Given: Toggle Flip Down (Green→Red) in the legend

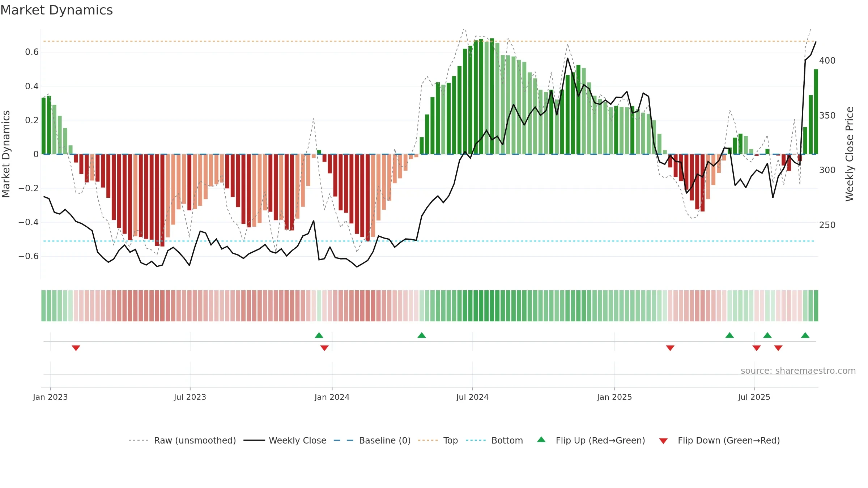Looking at the screenshot, I should [x=719, y=440].
